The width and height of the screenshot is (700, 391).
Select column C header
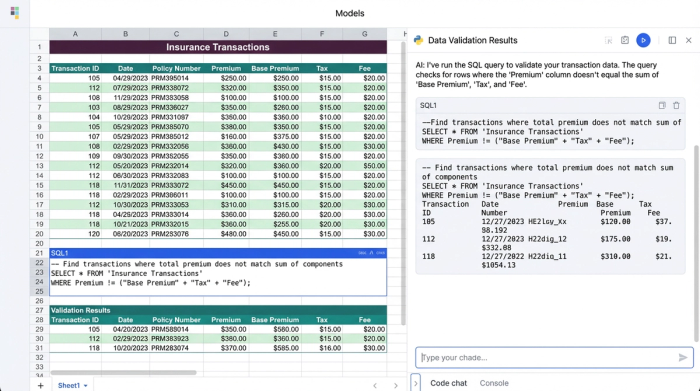click(176, 34)
